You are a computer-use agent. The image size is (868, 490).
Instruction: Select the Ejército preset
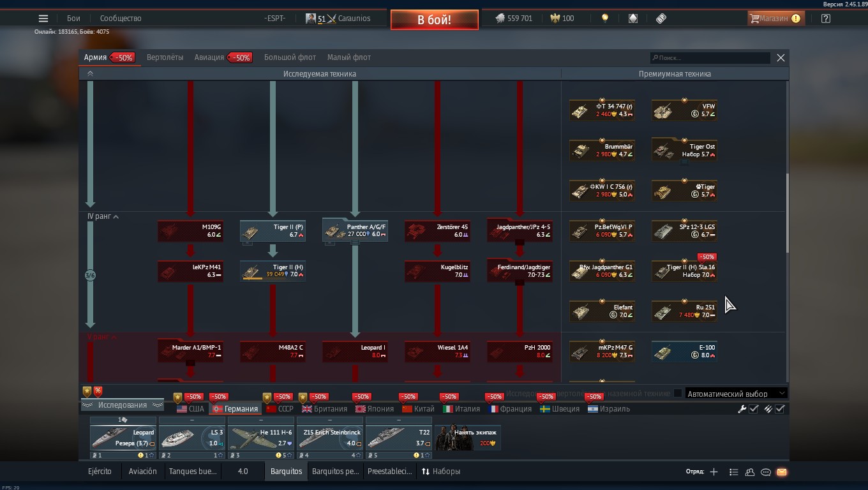[x=100, y=471]
